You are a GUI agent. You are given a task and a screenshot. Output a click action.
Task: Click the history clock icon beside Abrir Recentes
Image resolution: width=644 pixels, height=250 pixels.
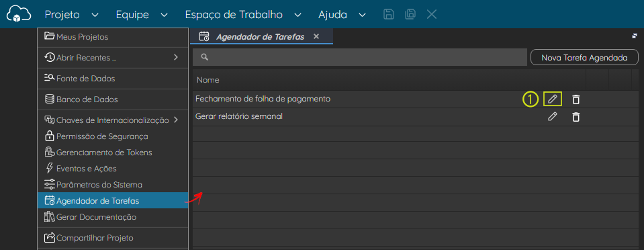click(49, 57)
